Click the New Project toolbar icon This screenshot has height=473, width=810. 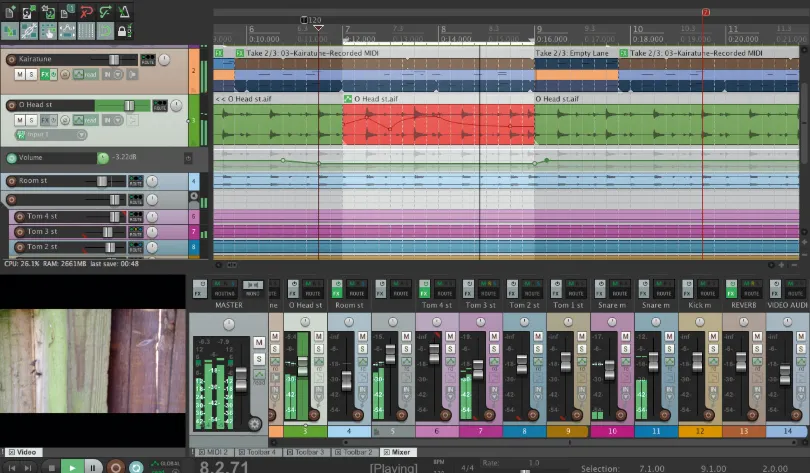[x=10, y=11]
